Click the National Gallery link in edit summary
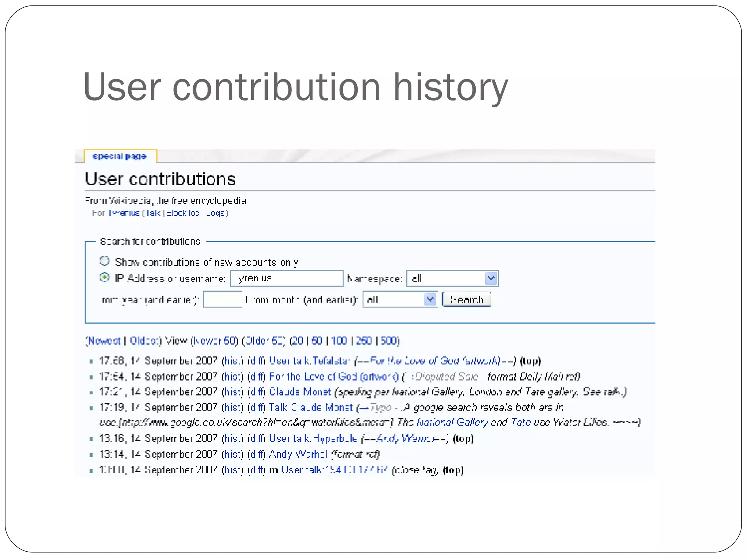The width and height of the screenshot is (747, 560). [452, 422]
